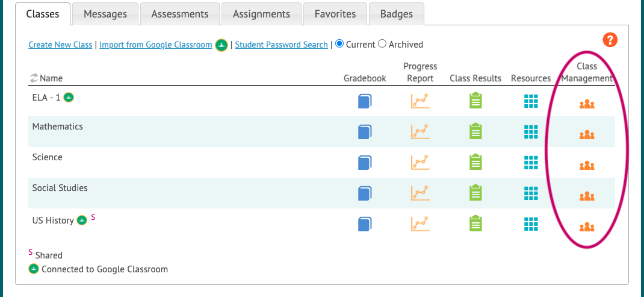Select the Archived classes radio button
644x297 pixels.
click(x=382, y=43)
